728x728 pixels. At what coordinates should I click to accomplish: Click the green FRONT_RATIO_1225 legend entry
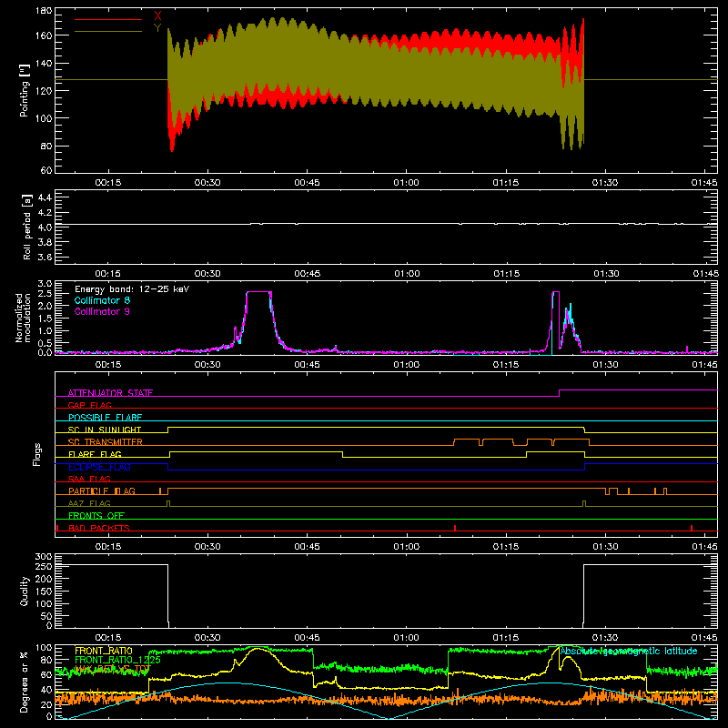(118, 660)
